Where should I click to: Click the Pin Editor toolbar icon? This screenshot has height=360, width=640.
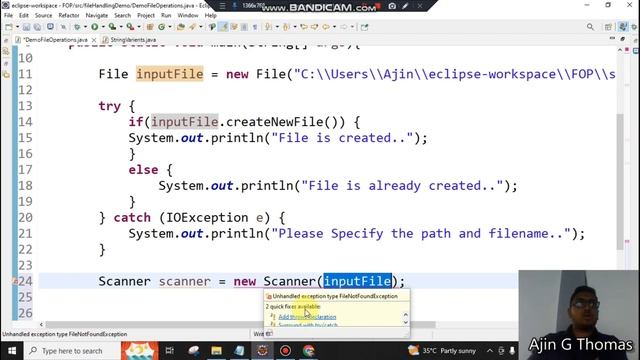pos(364,27)
